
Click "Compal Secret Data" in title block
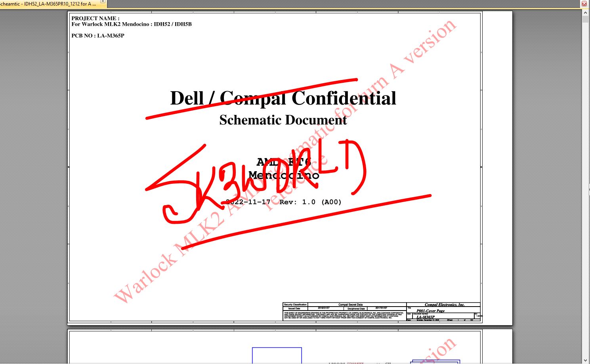(x=350, y=305)
